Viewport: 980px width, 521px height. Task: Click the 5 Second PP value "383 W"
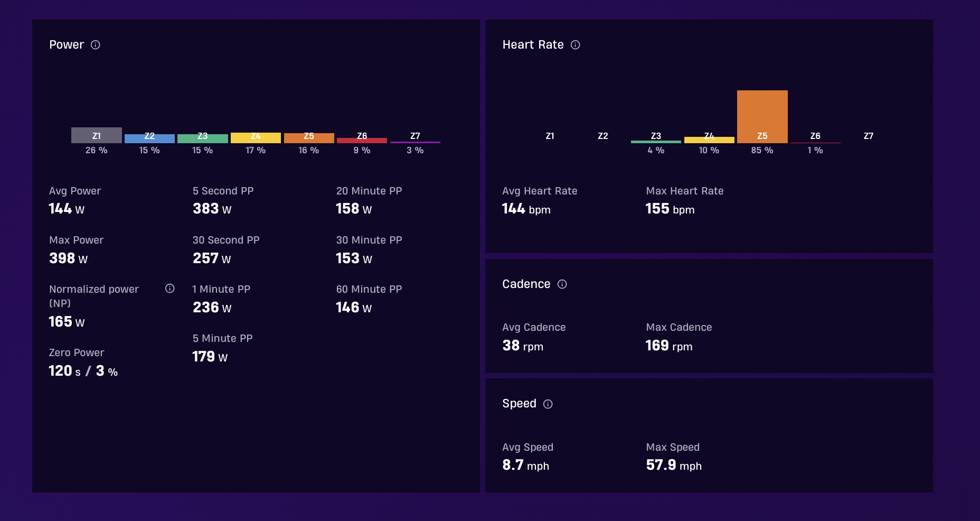[212, 209]
